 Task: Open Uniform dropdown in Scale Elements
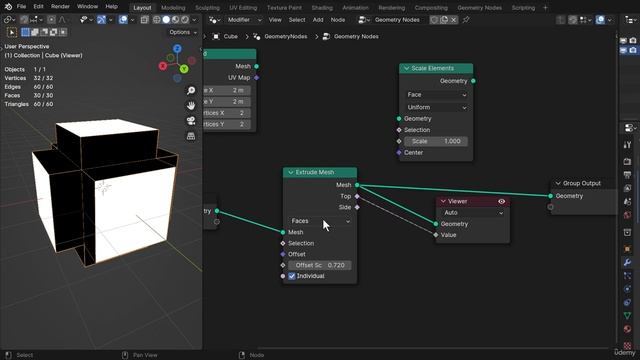436,107
